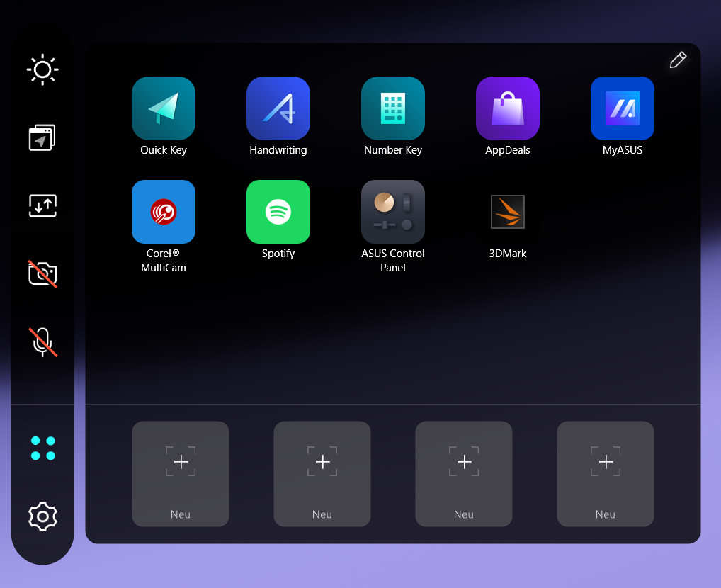Open the Spotify app icon
721x588 pixels.
click(x=278, y=212)
